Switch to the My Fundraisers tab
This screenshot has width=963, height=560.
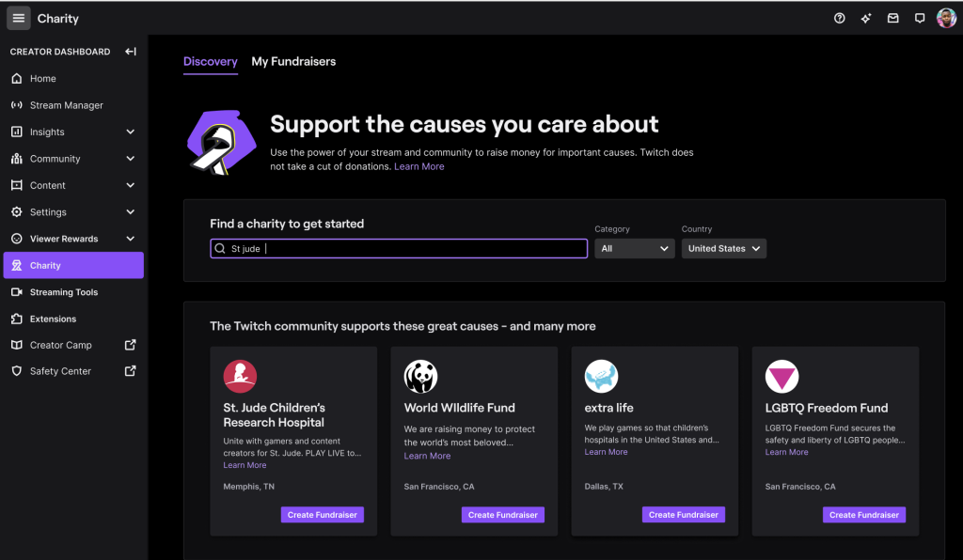click(293, 61)
